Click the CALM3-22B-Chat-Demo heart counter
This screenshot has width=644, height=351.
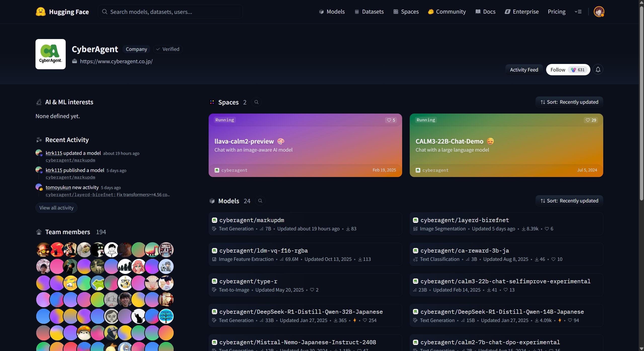coord(591,120)
